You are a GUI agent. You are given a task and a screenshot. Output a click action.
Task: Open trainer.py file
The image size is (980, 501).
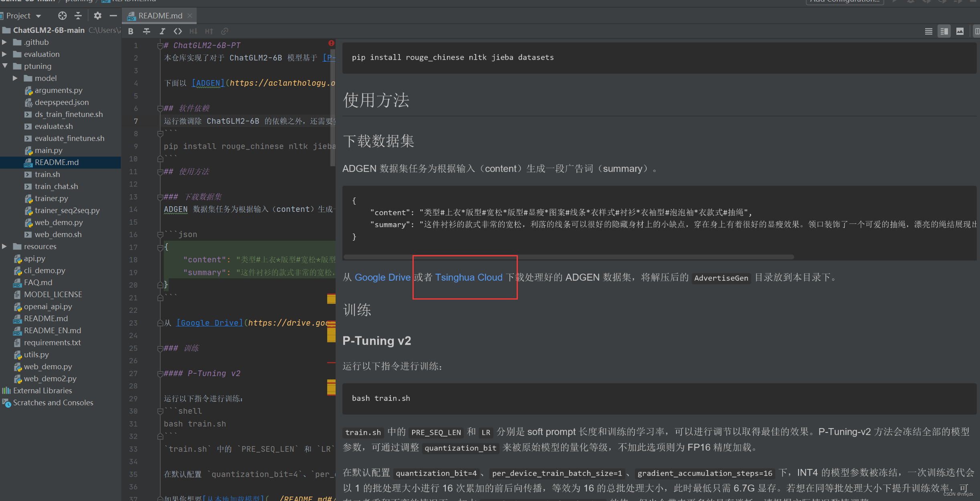(51, 198)
